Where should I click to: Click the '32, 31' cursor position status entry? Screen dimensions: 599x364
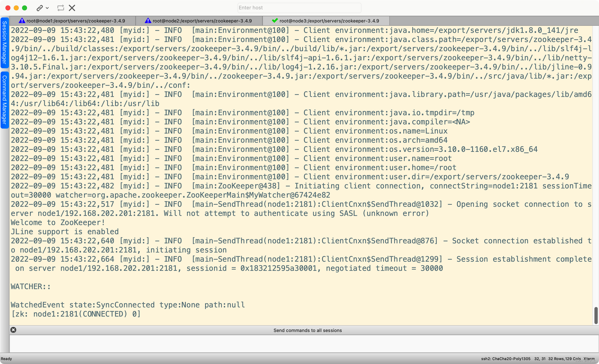tap(540, 359)
